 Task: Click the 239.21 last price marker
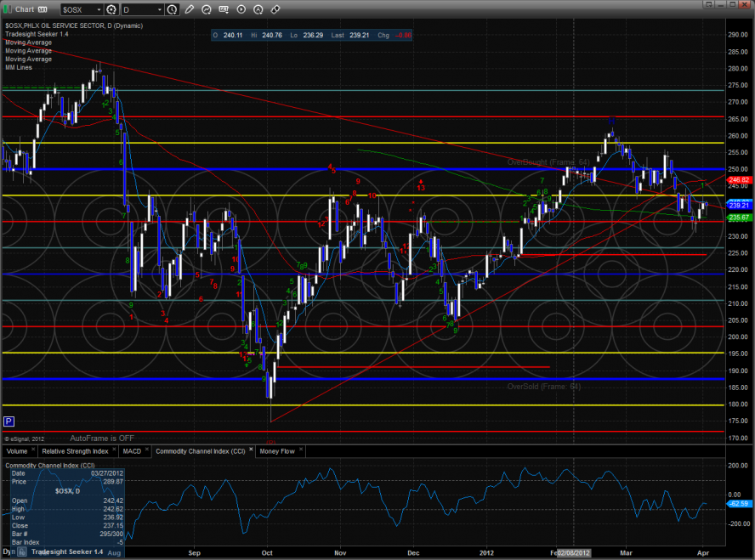(x=738, y=205)
